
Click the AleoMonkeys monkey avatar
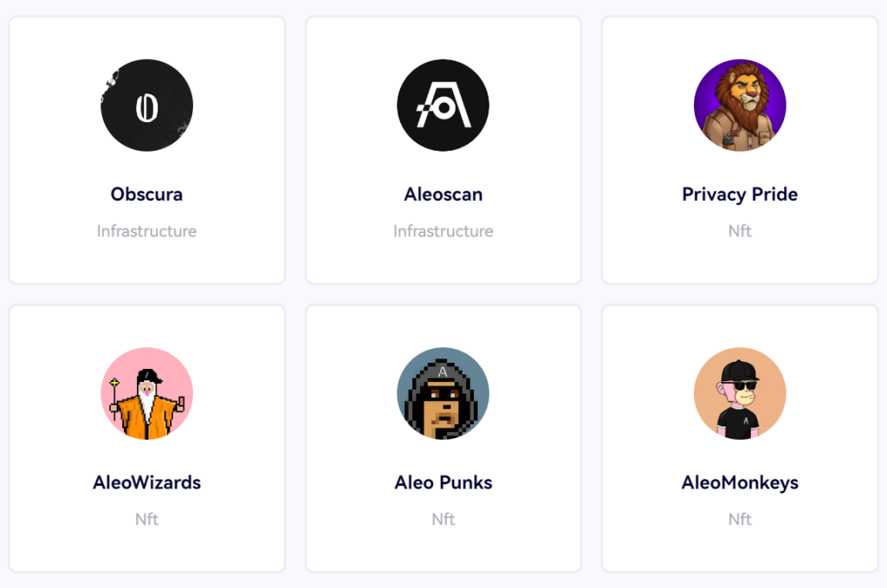click(740, 393)
